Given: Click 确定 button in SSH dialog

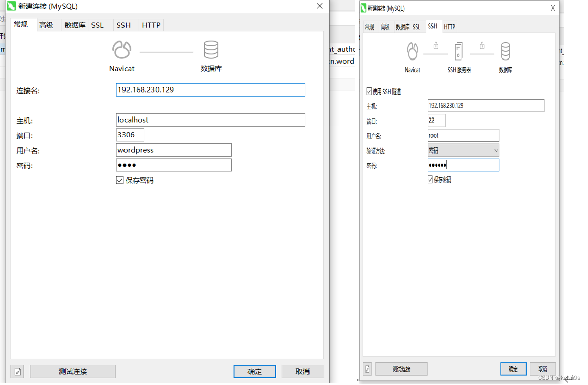Looking at the screenshot, I should 513,369.
